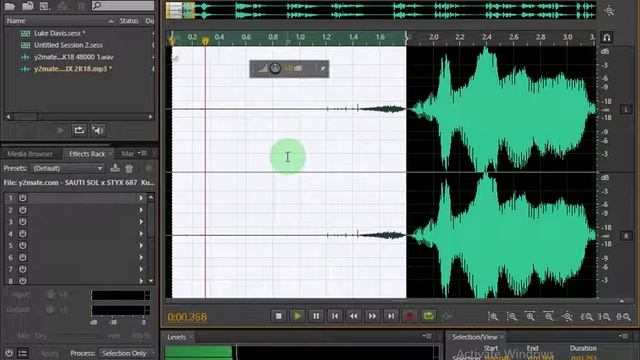Viewport: 640px width, 360px height.
Task: Click the Rewind button
Action: tap(353, 316)
